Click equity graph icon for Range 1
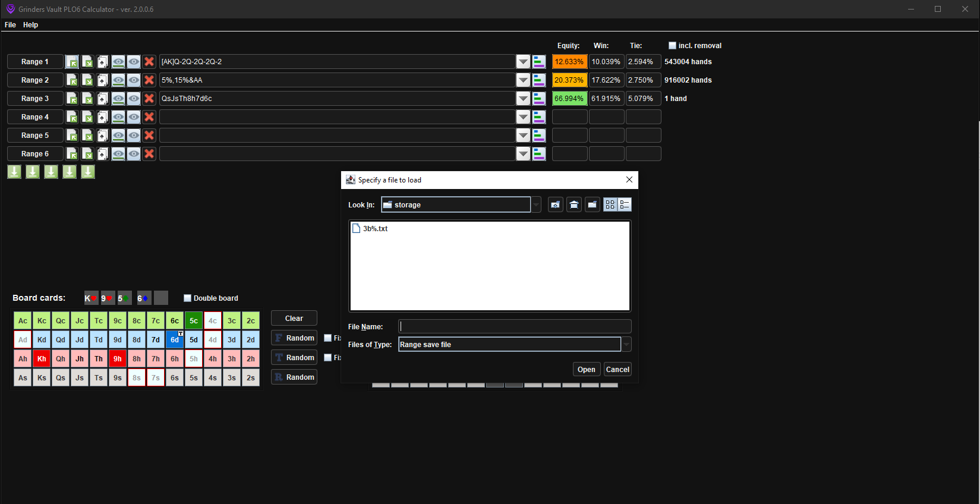Image resolution: width=980 pixels, height=504 pixels. pyautogui.click(x=539, y=62)
